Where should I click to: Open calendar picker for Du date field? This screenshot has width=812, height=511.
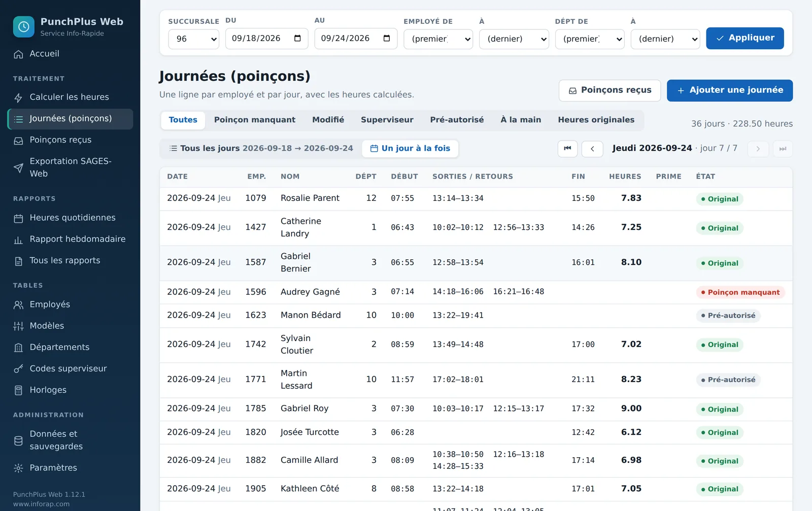tap(297, 39)
